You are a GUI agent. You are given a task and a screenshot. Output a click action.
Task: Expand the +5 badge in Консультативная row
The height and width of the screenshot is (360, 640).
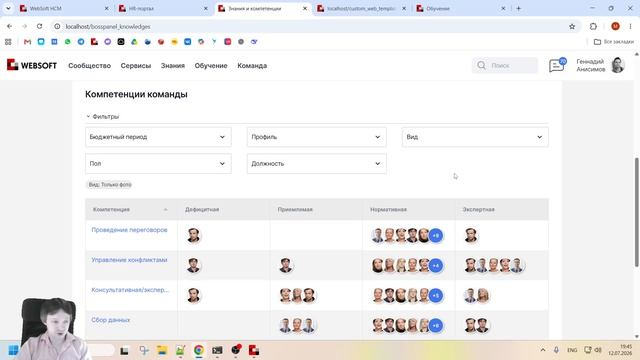tap(436, 296)
